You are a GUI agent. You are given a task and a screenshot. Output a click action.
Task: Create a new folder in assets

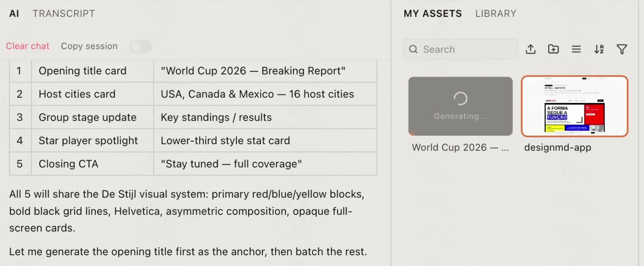[553, 49]
